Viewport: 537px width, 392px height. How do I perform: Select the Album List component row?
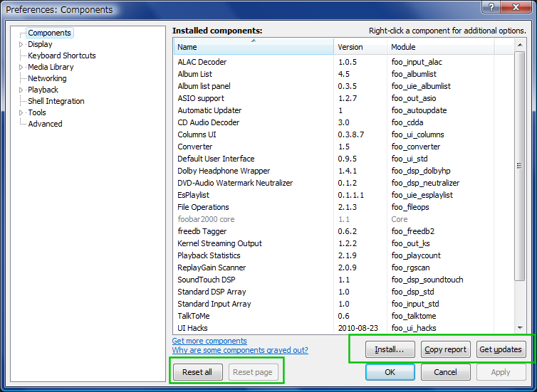344,74
